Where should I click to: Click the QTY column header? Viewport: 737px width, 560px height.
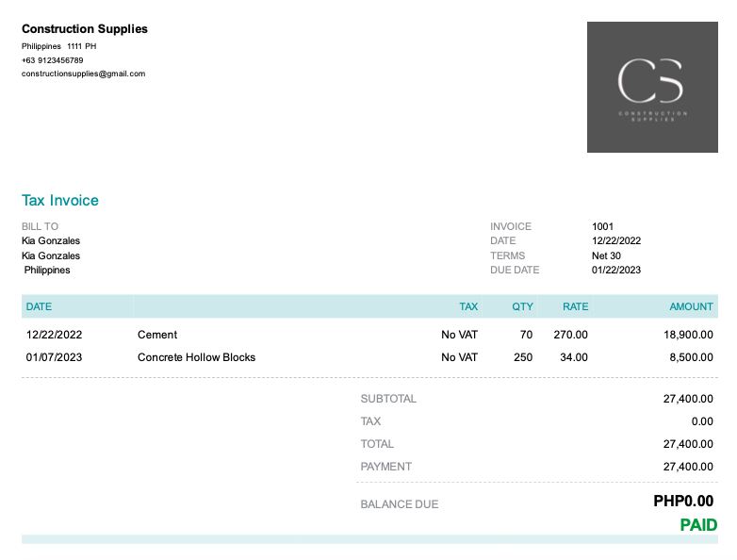tap(522, 306)
